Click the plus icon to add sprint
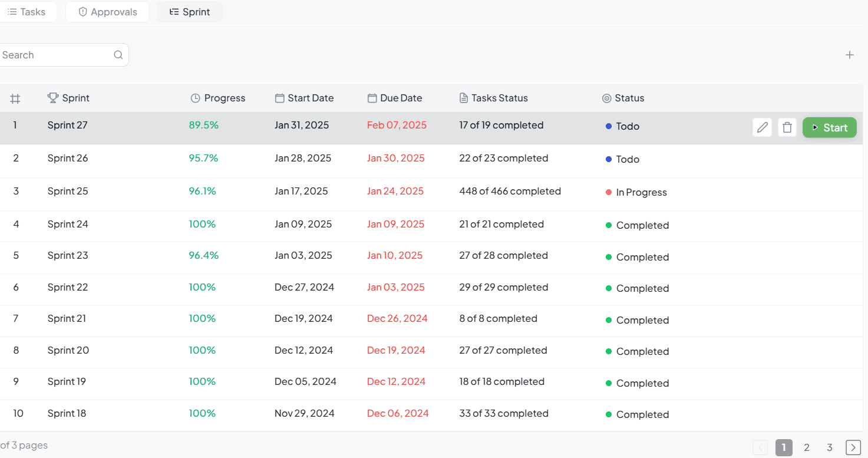868x458 pixels. 849,55
